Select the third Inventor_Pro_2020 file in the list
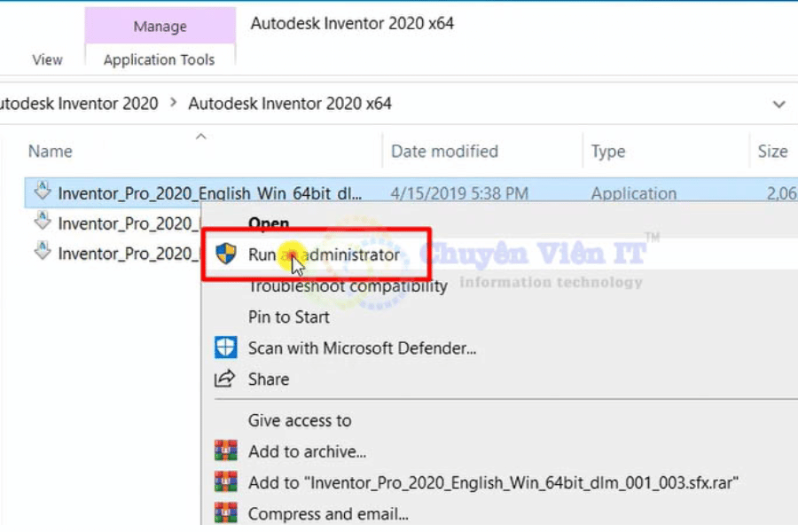Screen dimensions: 798x532 pos(124,254)
